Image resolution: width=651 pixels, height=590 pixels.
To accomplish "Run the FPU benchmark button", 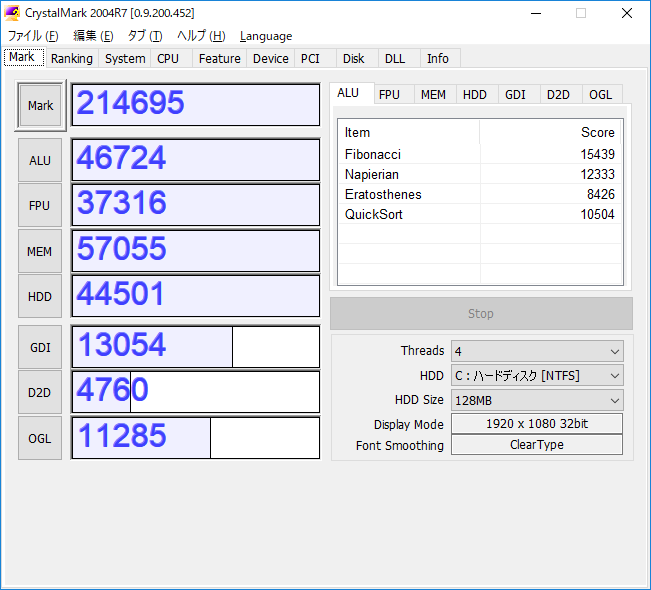I will pos(40,206).
